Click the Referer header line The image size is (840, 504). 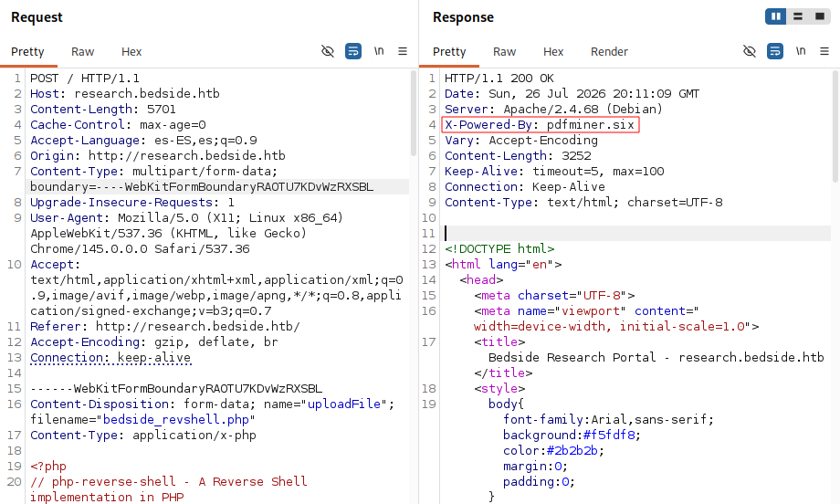point(165,327)
